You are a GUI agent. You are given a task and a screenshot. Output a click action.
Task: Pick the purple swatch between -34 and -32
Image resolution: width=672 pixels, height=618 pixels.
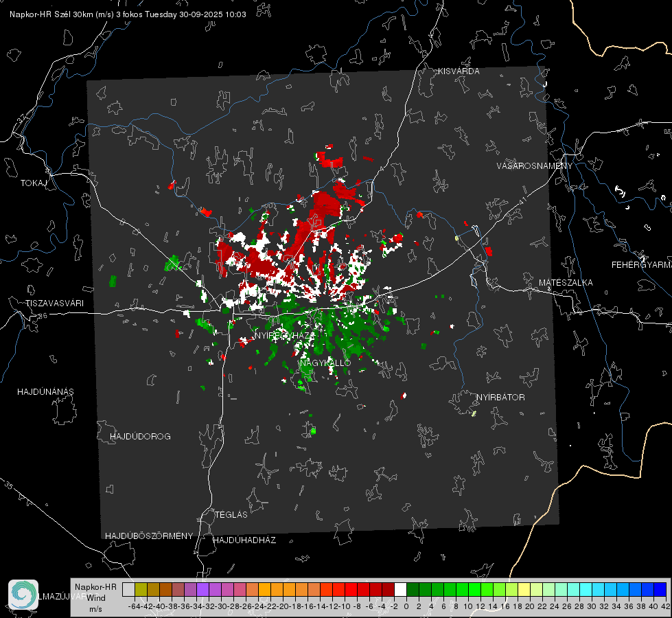[202, 589]
